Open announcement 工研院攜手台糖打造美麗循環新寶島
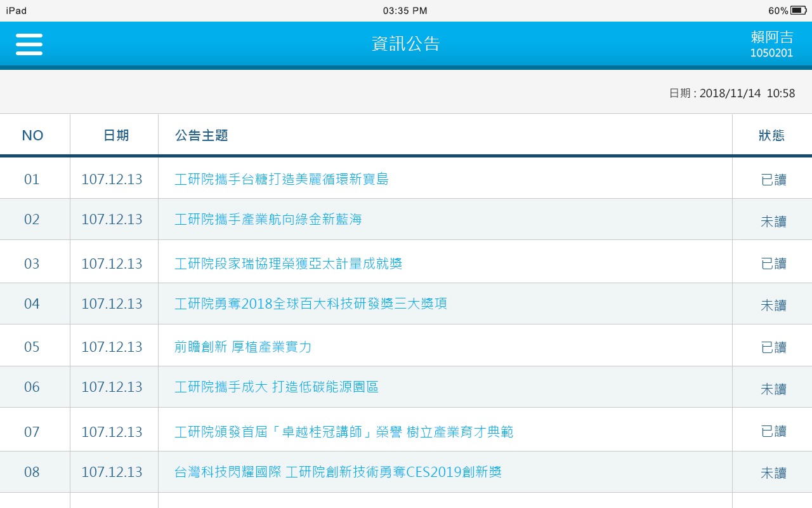This screenshot has width=812, height=508. click(x=281, y=179)
